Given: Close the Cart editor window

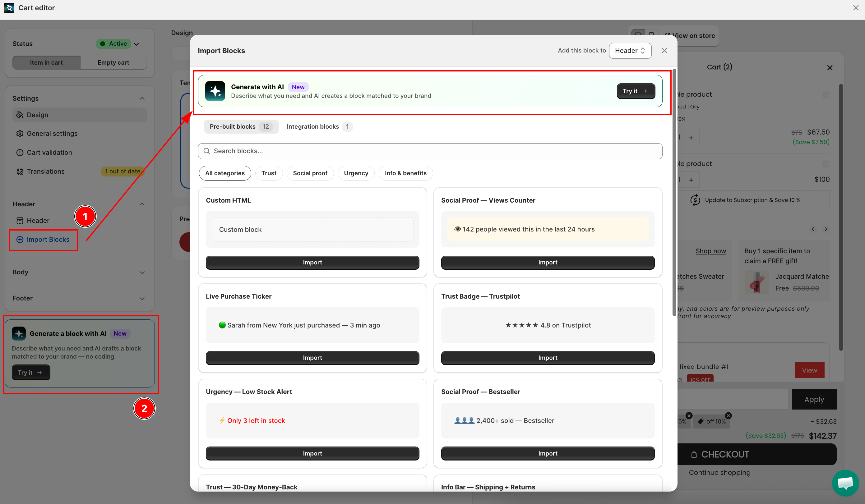Looking at the screenshot, I should (856, 7).
